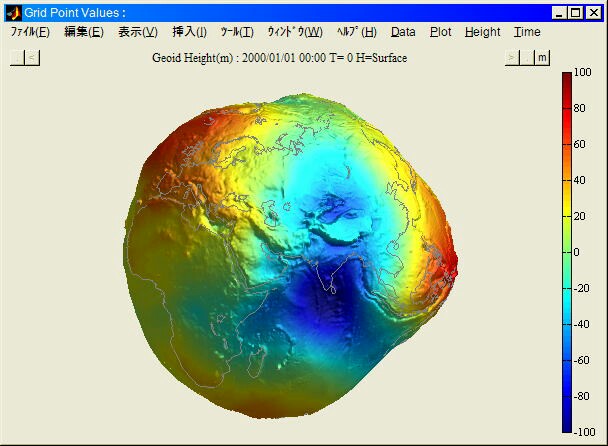608x446 pixels.
Task: Open the 編集(E) edit menu
Action: click(x=84, y=32)
